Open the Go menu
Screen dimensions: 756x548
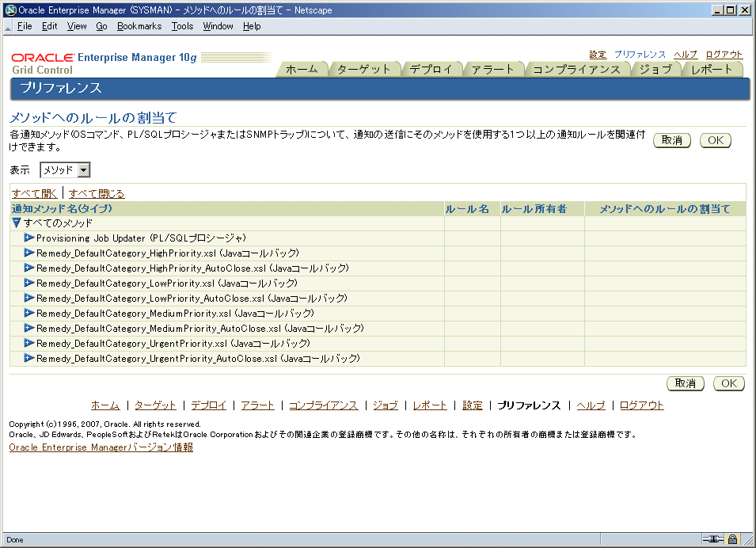(x=101, y=26)
